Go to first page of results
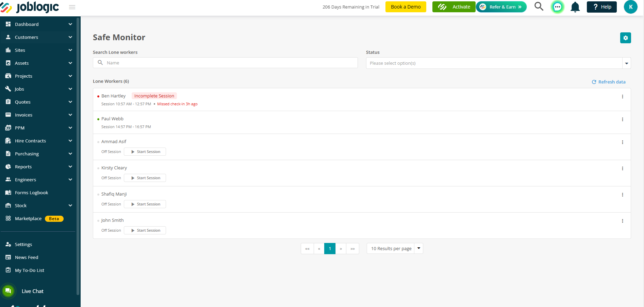This screenshot has width=644, height=307. coord(307,248)
